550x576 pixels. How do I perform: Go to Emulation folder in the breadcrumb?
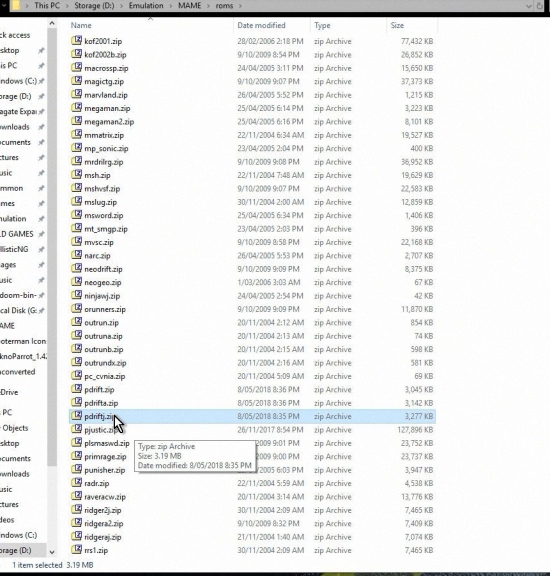coord(146,6)
